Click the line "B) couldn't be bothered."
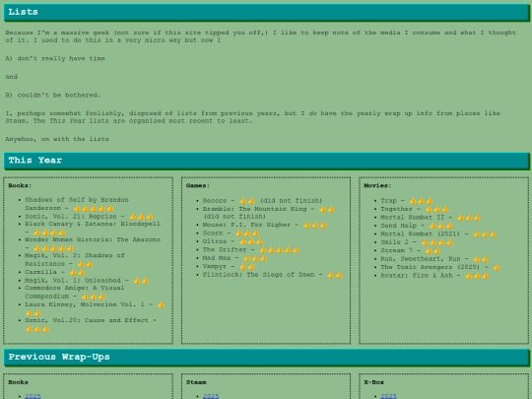 (53, 95)
